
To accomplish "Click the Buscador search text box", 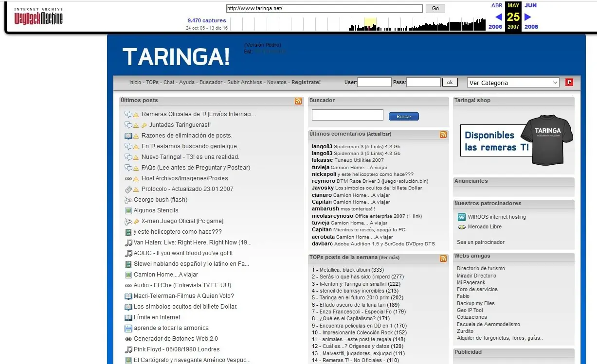I will 347,115.
